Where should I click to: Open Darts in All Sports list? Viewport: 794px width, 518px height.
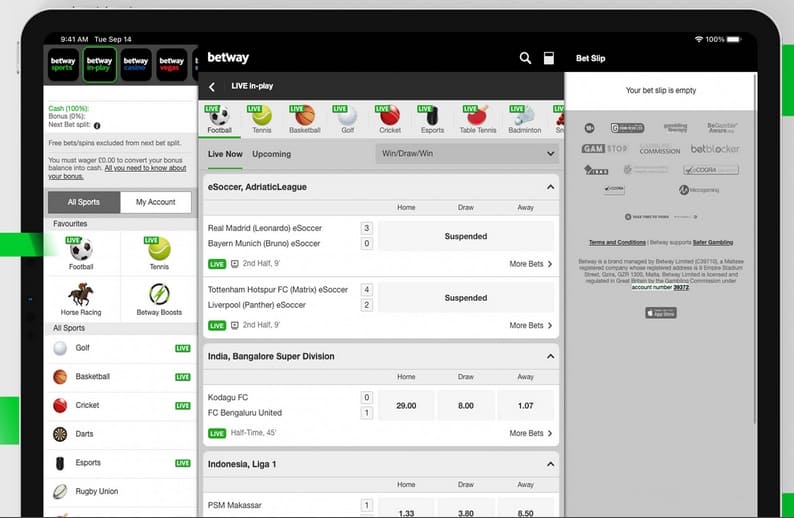click(x=121, y=434)
